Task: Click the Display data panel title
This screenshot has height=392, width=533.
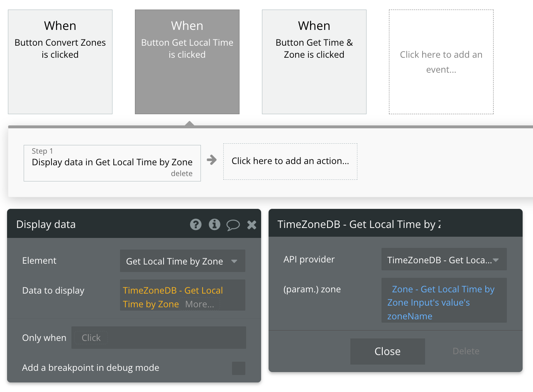Action: 46,225
